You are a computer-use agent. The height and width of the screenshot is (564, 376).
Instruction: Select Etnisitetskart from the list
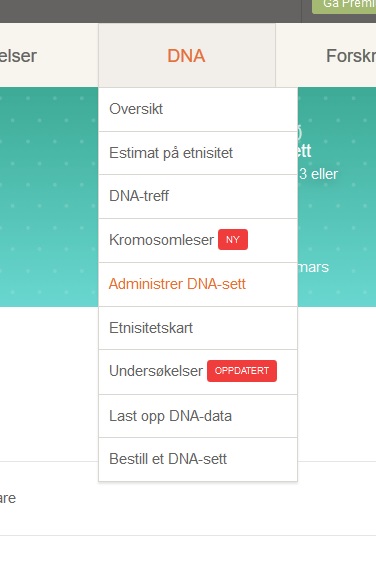pyautogui.click(x=198, y=328)
